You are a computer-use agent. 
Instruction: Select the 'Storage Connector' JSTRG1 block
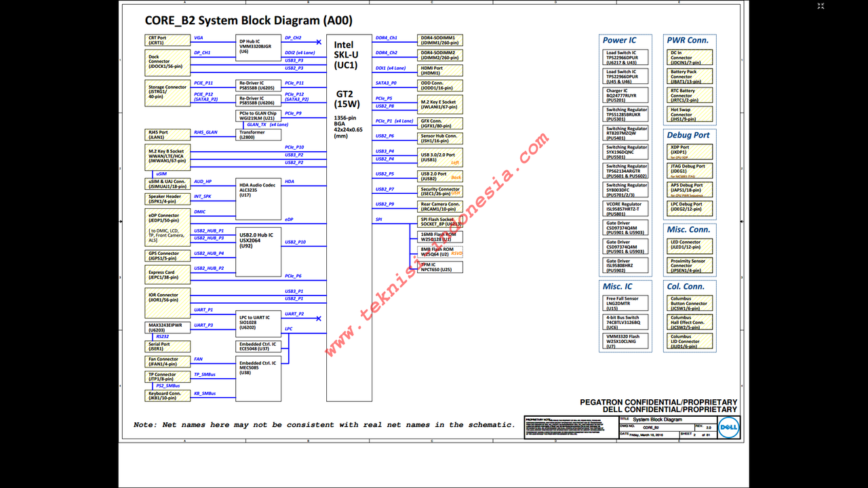tap(168, 94)
